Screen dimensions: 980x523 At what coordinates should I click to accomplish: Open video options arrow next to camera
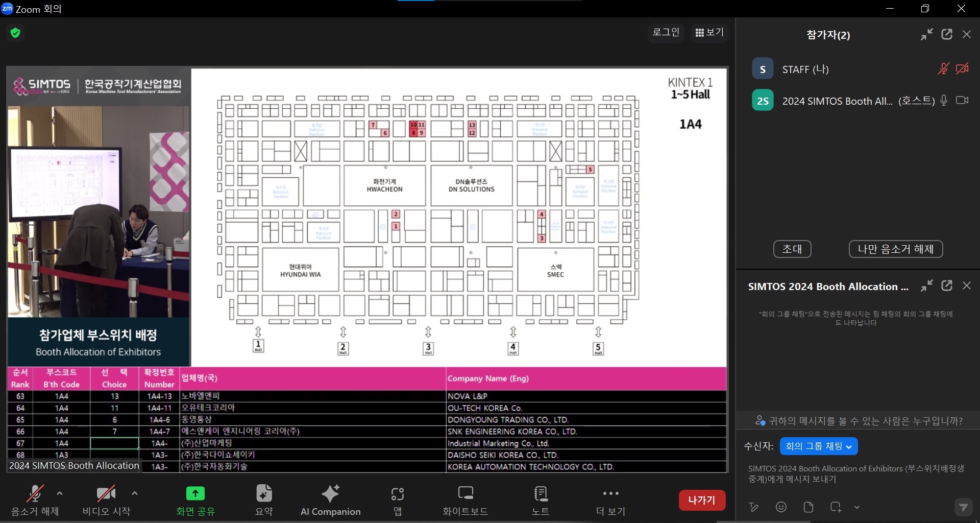[135, 493]
